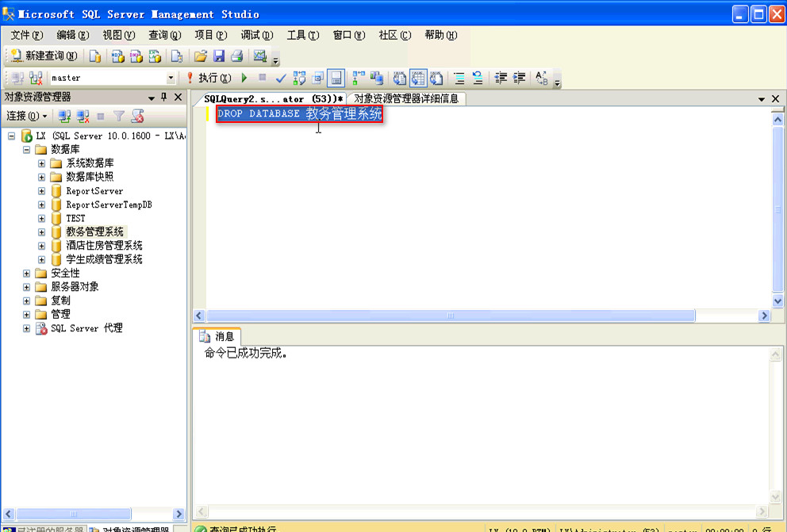Open Object Explorer window position dropdown arrow
Image resolution: width=787 pixels, height=532 pixels.
click(151, 98)
